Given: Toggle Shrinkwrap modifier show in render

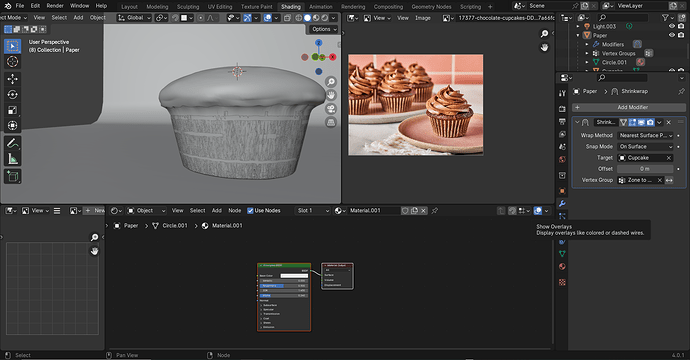Looking at the screenshot, I should [650, 122].
